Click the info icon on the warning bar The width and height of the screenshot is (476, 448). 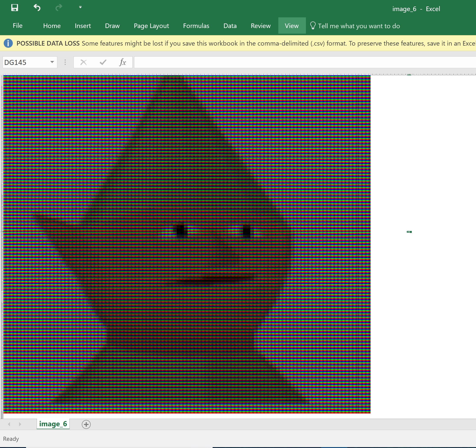pos(8,43)
